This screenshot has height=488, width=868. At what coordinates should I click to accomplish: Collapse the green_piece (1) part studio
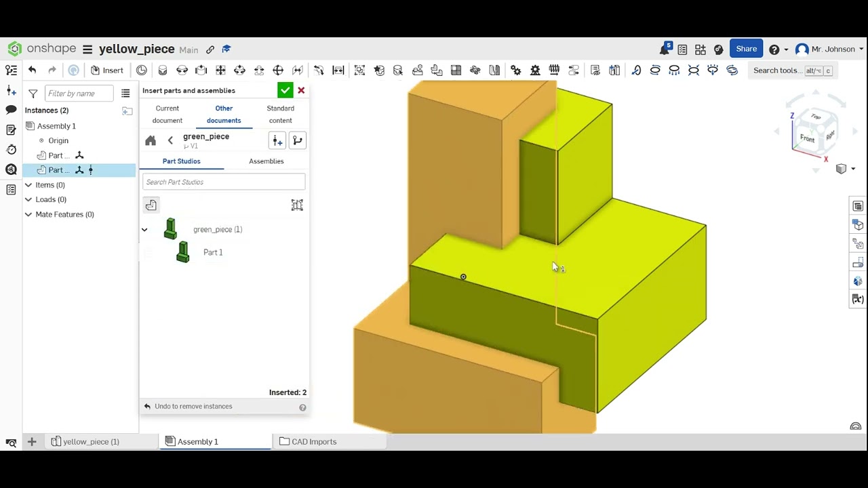pos(144,230)
